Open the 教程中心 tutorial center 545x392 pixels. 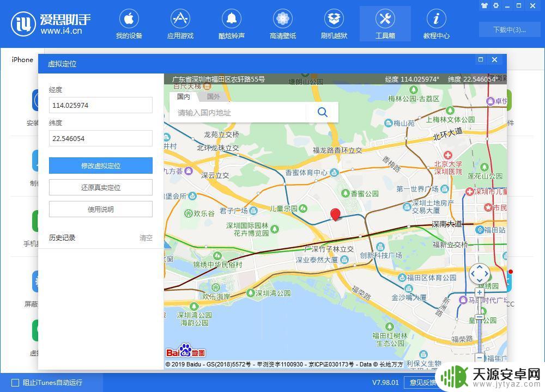coord(436,24)
